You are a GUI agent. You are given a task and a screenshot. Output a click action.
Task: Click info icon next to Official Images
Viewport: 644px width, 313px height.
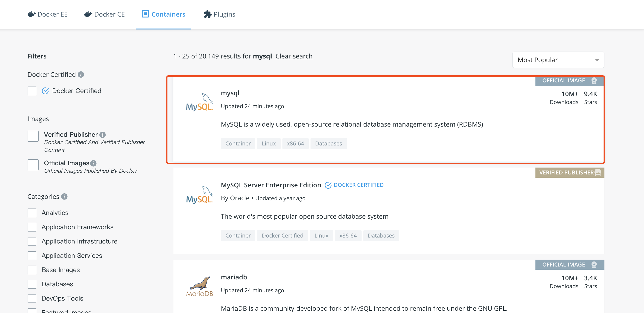coord(93,163)
